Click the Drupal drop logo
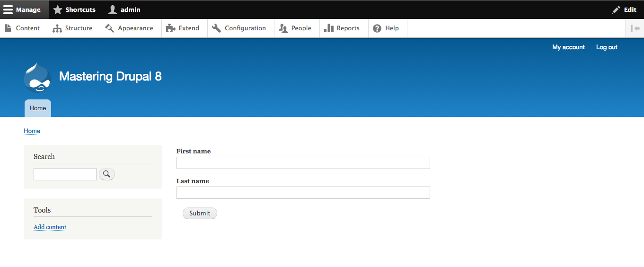Screen dimensions: 644x267 coord(37,77)
